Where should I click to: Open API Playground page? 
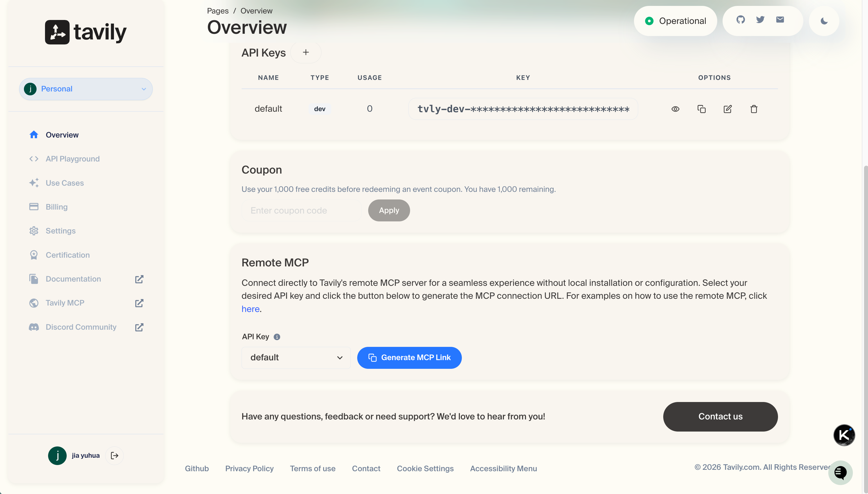[64, 159]
